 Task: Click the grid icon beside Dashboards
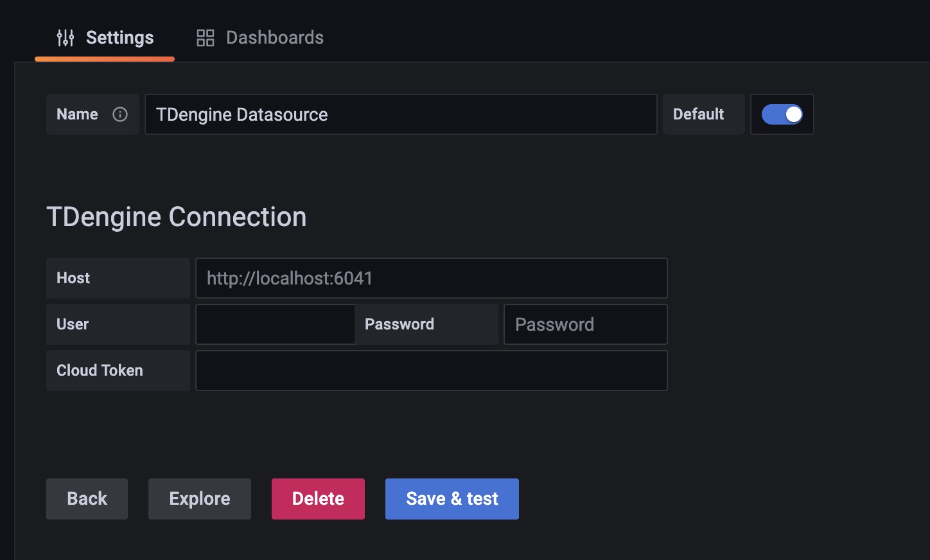205,38
